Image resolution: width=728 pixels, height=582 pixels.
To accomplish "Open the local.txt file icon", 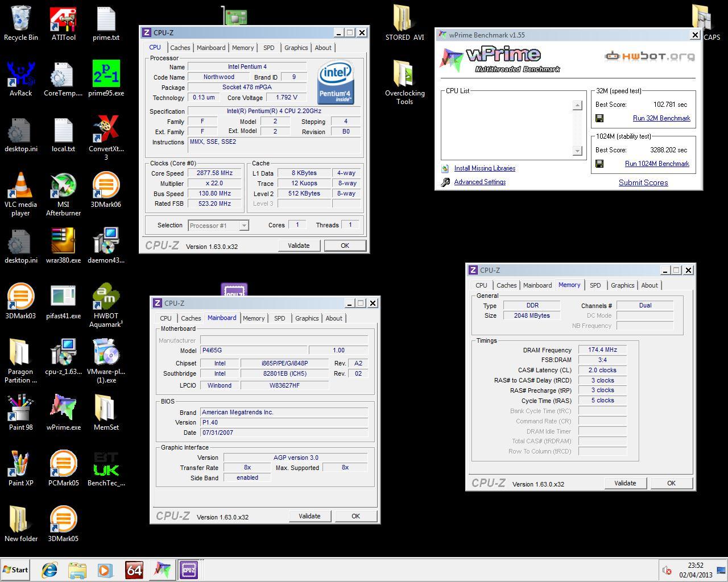I will (63, 135).
